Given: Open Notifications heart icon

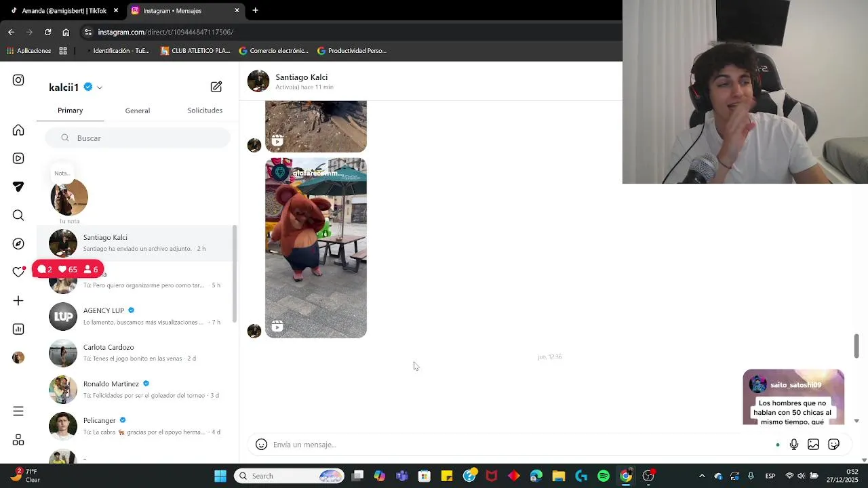Looking at the screenshot, I should point(18,272).
